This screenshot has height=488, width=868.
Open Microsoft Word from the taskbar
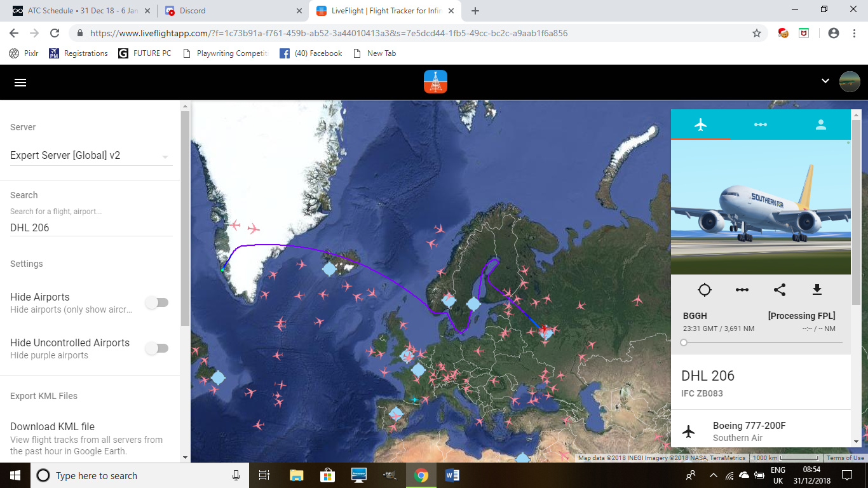452,475
